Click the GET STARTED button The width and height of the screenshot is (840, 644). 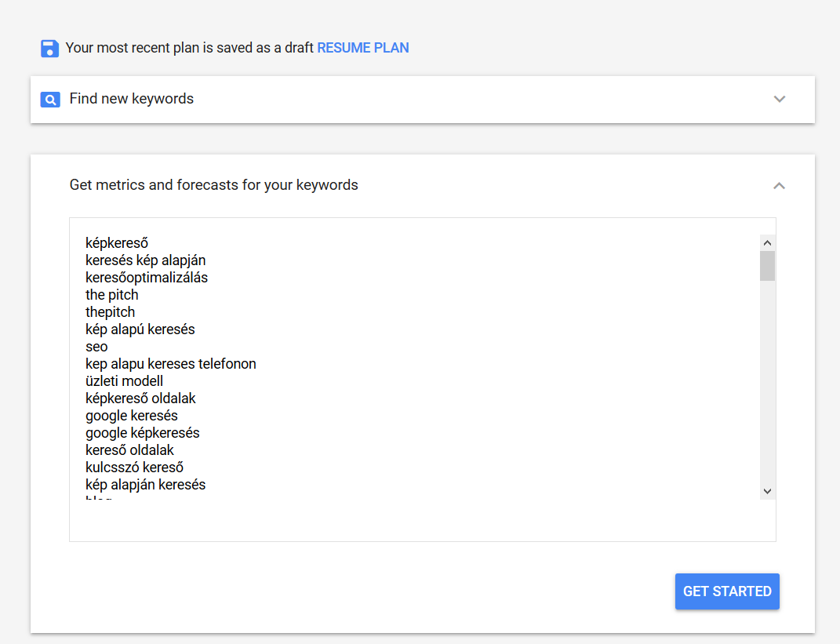pyautogui.click(x=727, y=591)
